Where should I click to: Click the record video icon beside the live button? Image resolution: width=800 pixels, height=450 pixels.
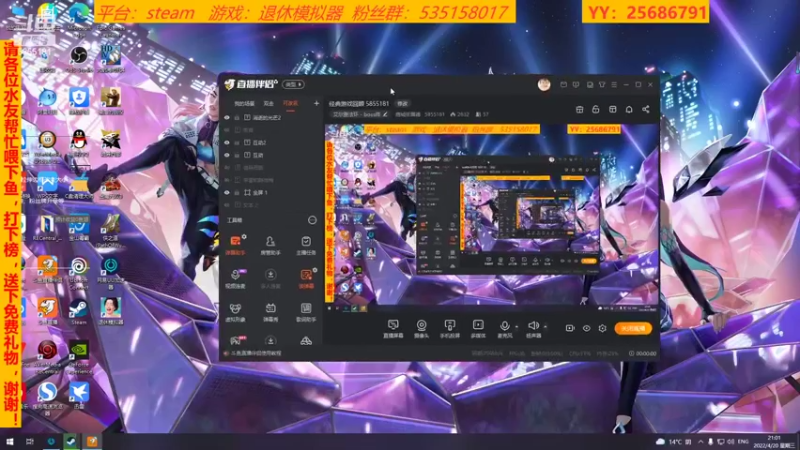(570, 328)
